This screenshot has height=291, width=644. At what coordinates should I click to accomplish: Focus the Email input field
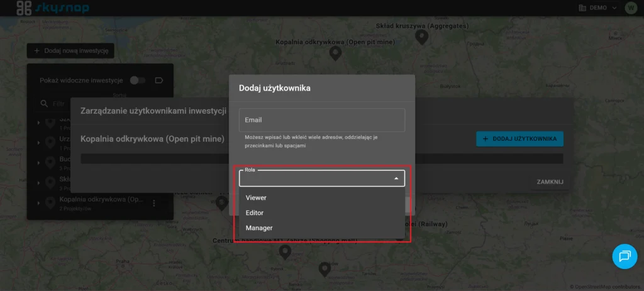(x=321, y=120)
